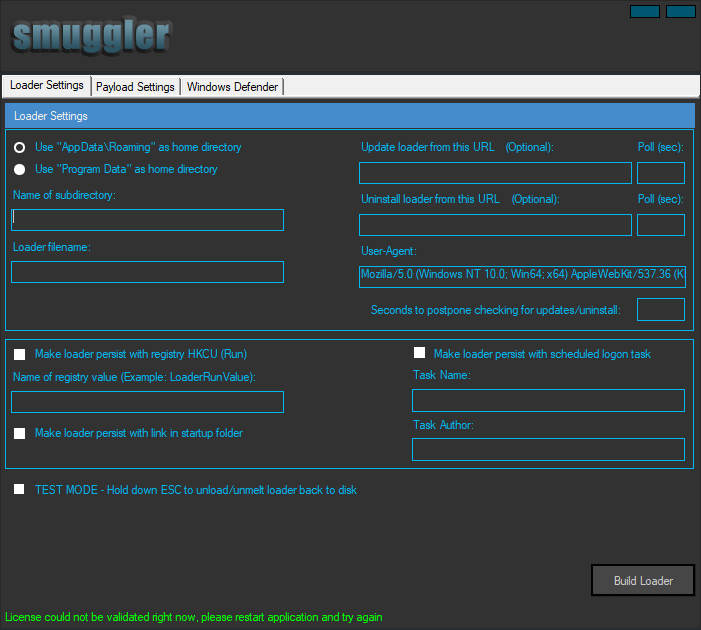
Task: Open the Payload Settings tab
Action: [135, 87]
